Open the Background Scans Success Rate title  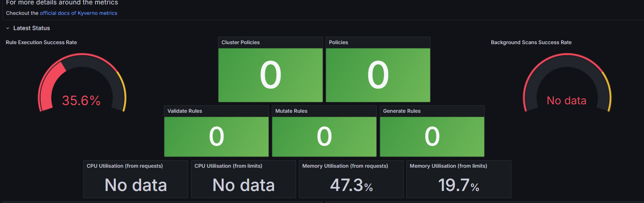click(531, 43)
